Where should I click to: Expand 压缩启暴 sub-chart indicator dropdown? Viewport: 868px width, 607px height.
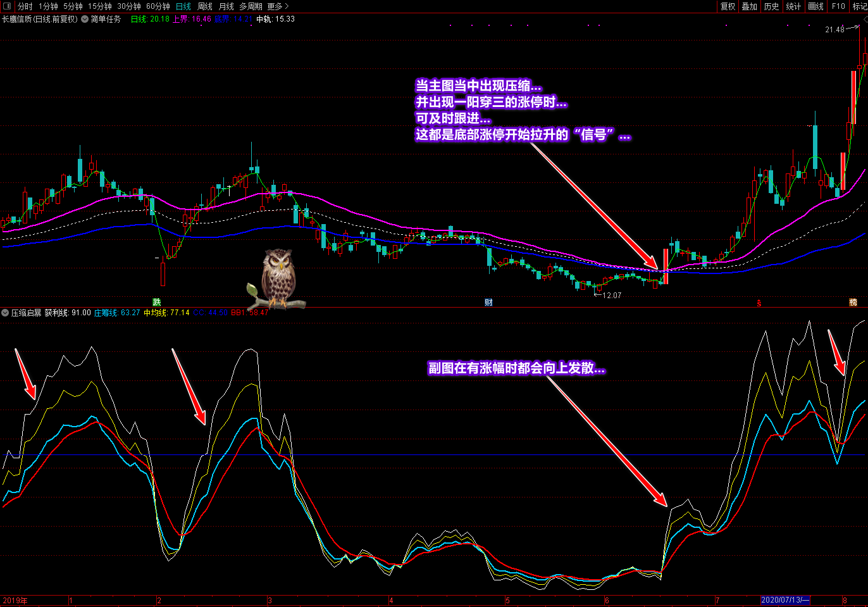[5, 313]
